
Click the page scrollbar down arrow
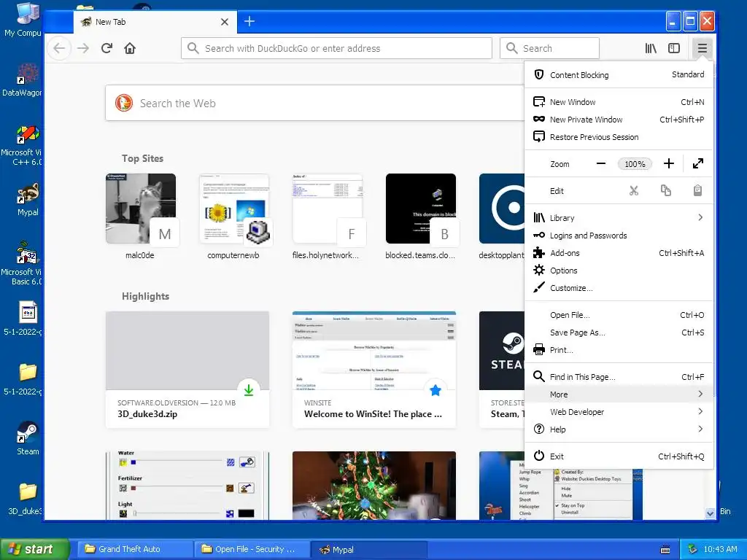pos(711,513)
